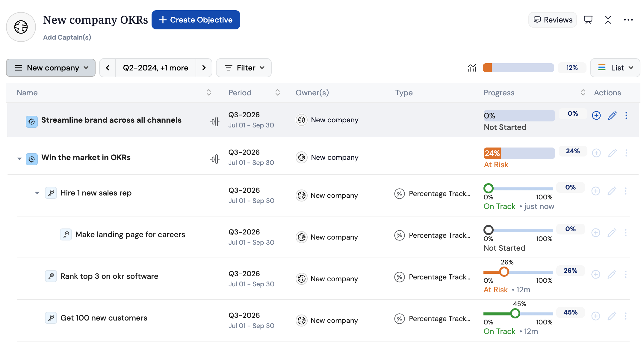The height and width of the screenshot is (352, 644).
Task: Add key result to Streamline brand objective
Action: pyautogui.click(x=596, y=115)
